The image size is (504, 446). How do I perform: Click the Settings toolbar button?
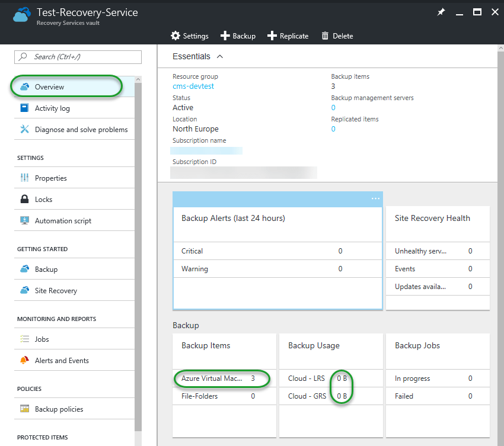click(190, 36)
